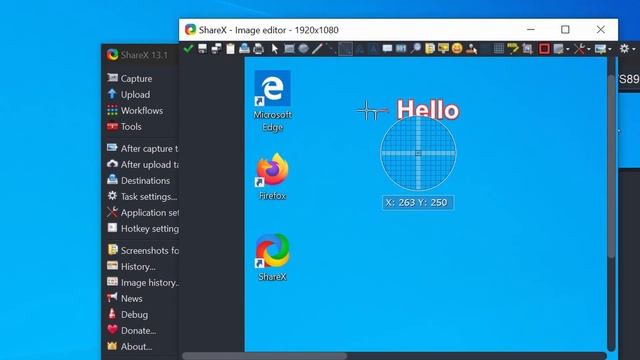The width and height of the screenshot is (640, 360).
Task: Open the red border color picker
Action: click(544, 49)
